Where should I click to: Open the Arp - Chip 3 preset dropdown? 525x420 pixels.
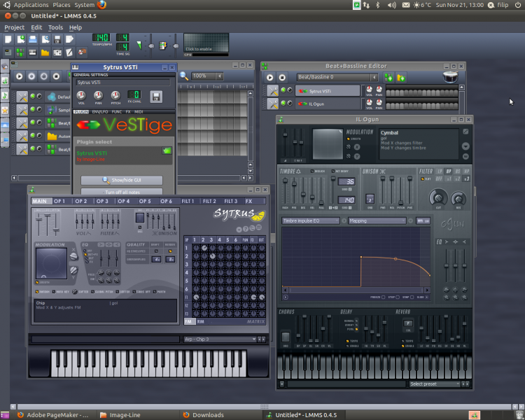(x=220, y=339)
